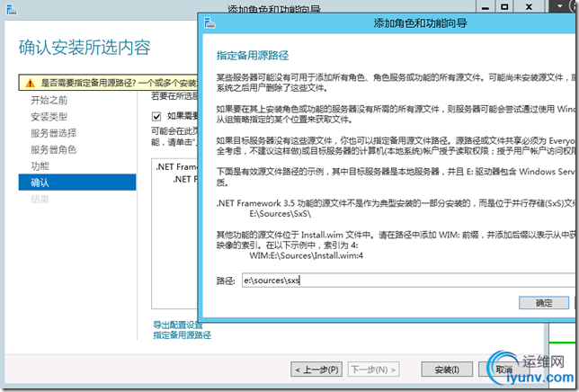
Task: Click the 确认安装所选内容 page heading
Action: coord(85,48)
